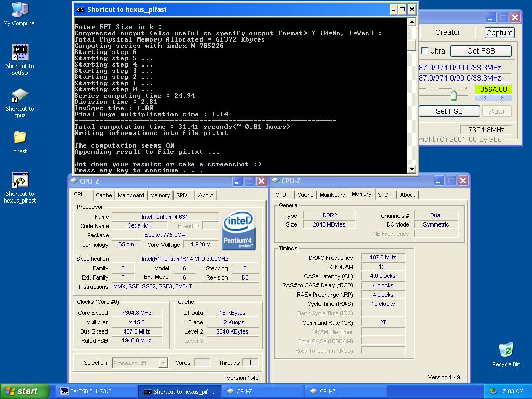This screenshot has width=532, height=399.
Task: Select the Creator tab in SetFSB
Action: point(447,32)
